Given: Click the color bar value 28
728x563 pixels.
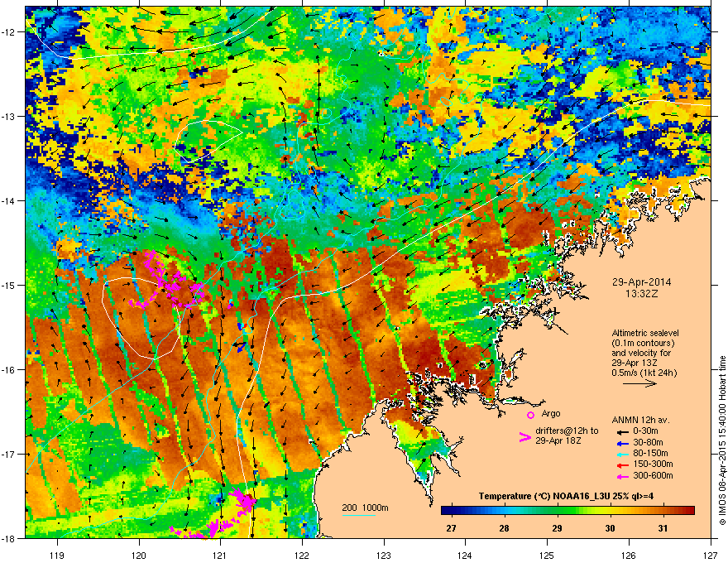Looking at the screenshot, I should (x=504, y=528).
